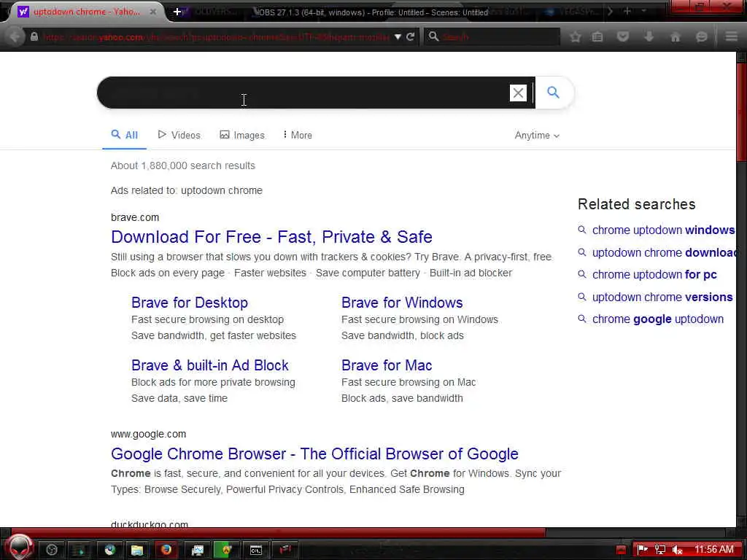
Task: Click the red horizontal scrollbar at bottom
Action: pyautogui.click(x=277, y=532)
